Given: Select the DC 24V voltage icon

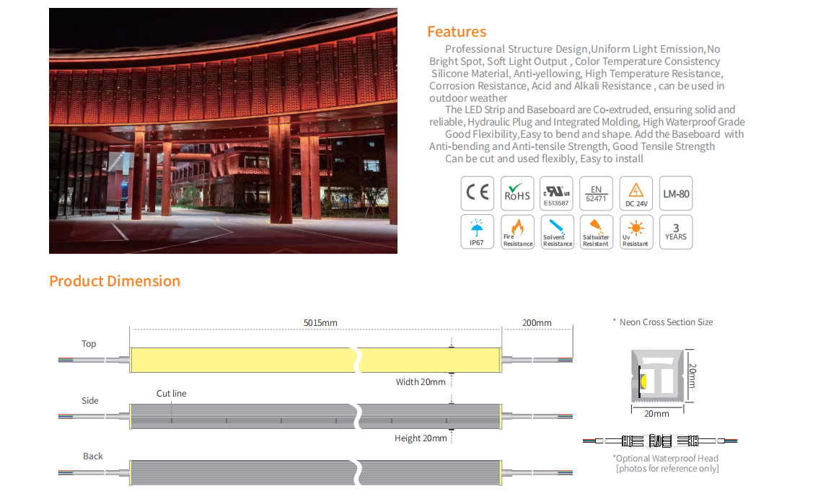Looking at the screenshot, I should tap(636, 193).
